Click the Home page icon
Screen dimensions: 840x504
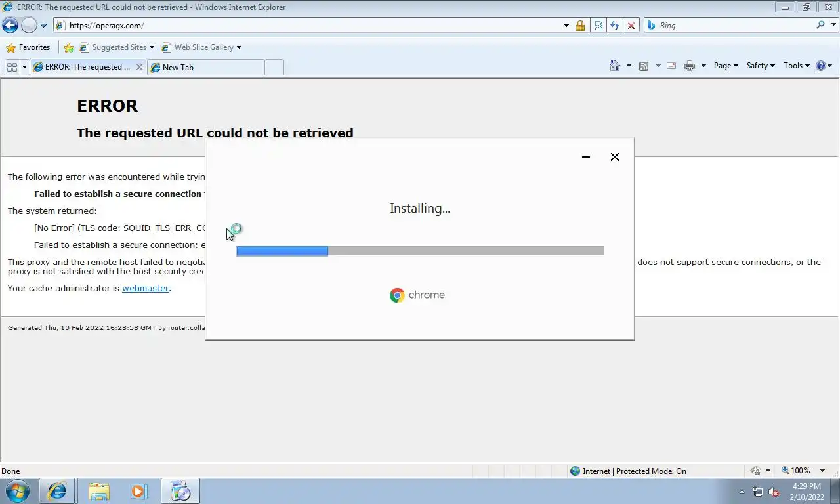pyautogui.click(x=615, y=66)
